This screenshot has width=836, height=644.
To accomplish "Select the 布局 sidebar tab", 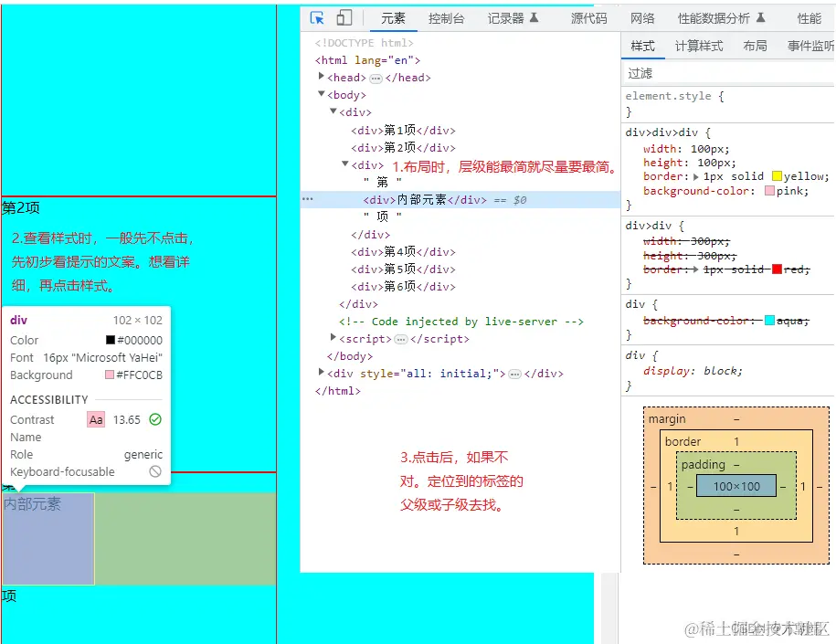I will coord(755,47).
